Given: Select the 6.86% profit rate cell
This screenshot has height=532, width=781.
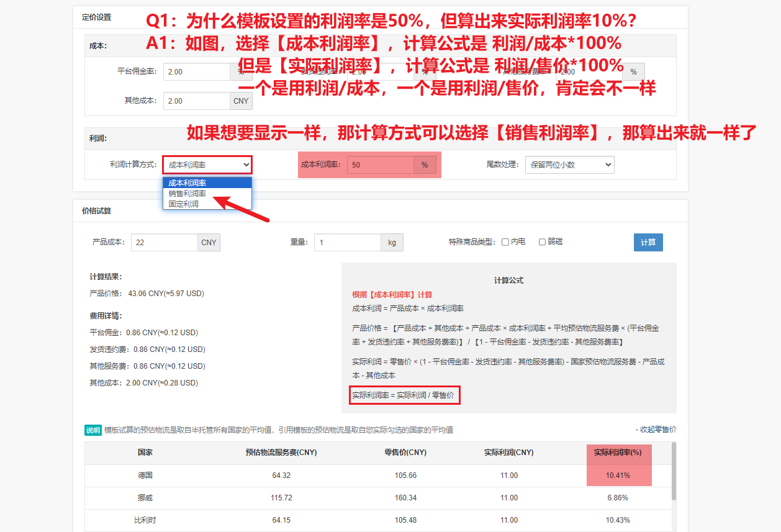Looking at the screenshot, I should (x=618, y=498).
